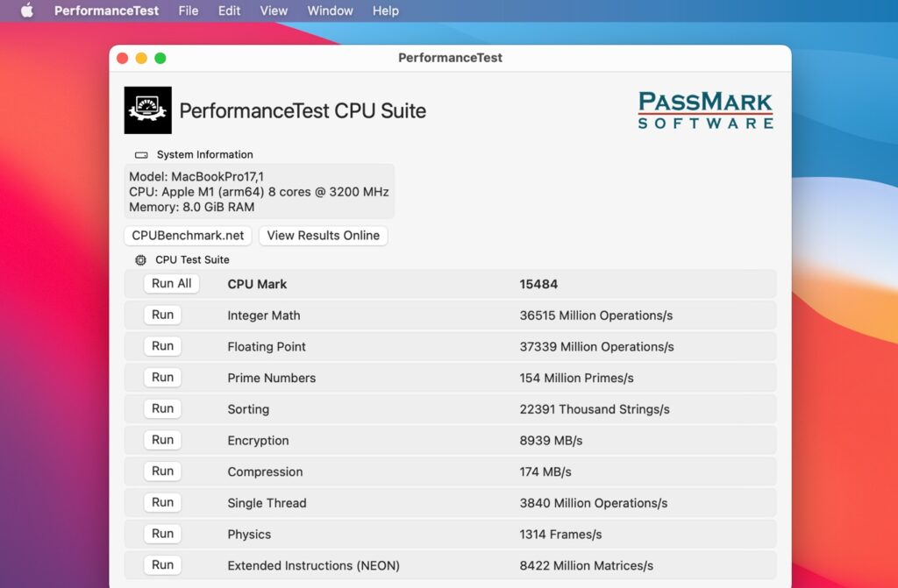Run the Encryption benchmark

[x=162, y=440]
